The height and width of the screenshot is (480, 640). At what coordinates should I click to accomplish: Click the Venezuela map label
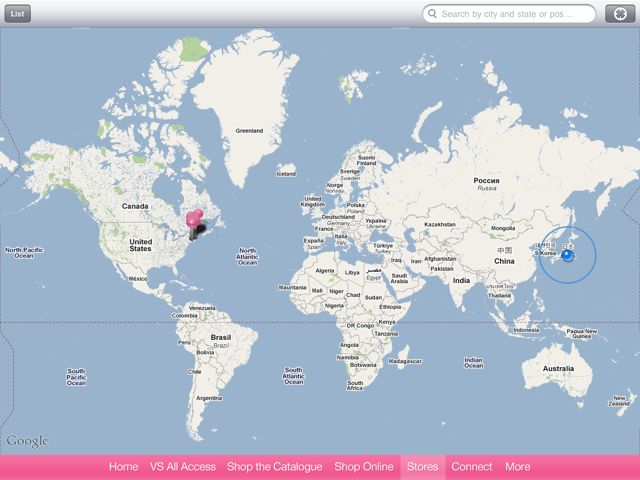point(202,308)
